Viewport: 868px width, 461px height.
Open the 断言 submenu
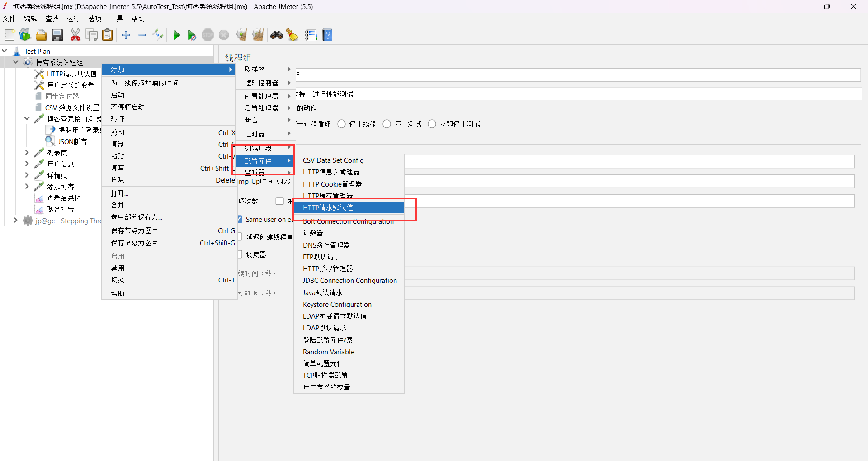[266, 120]
